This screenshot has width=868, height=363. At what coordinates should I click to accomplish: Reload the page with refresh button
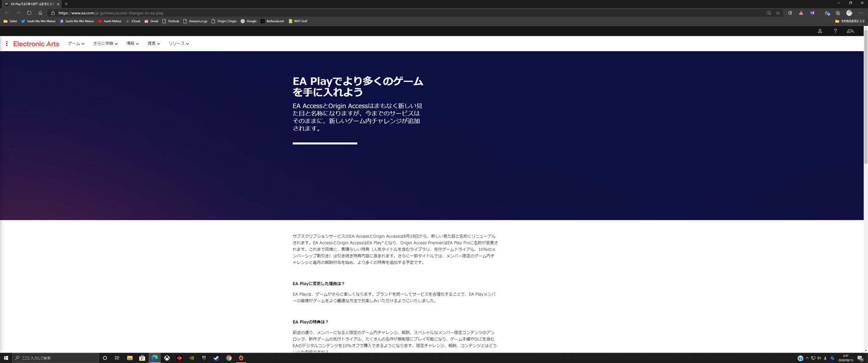coord(29,13)
